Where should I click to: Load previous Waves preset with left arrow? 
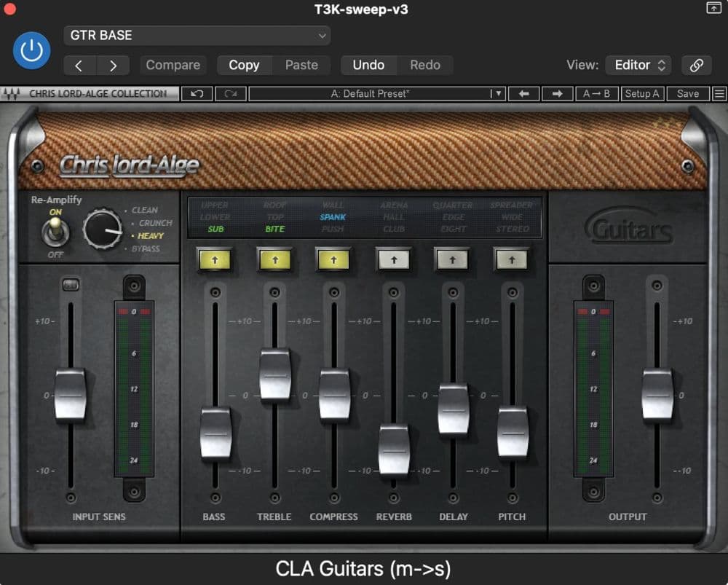coord(523,94)
